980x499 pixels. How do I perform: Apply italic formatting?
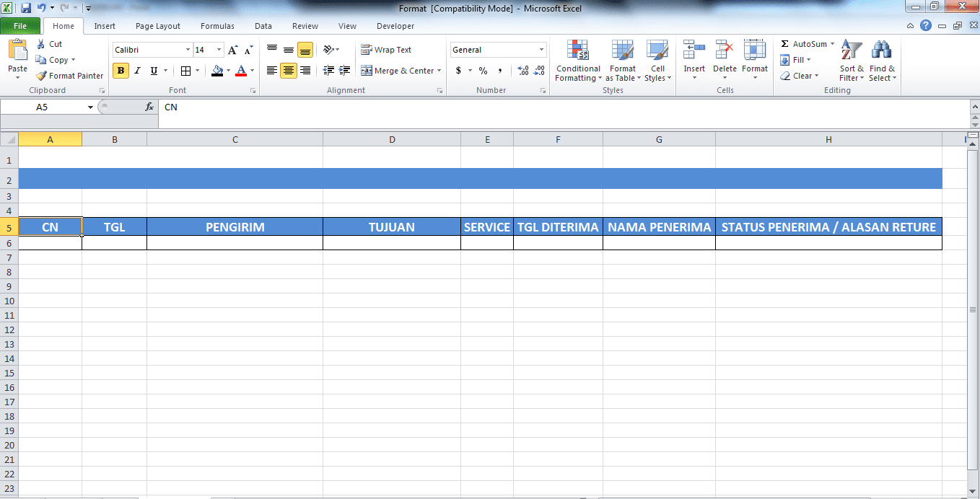tap(136, 70)
